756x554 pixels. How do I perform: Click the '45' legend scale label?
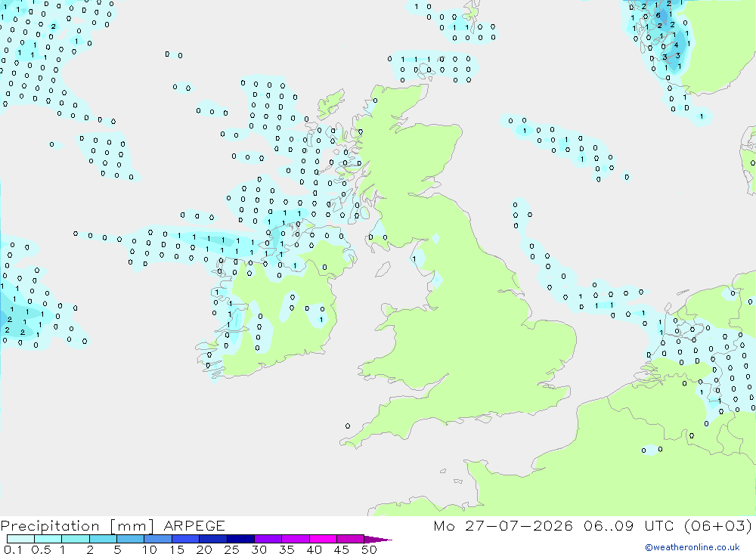pyautogui.click(x=342, y=549)
